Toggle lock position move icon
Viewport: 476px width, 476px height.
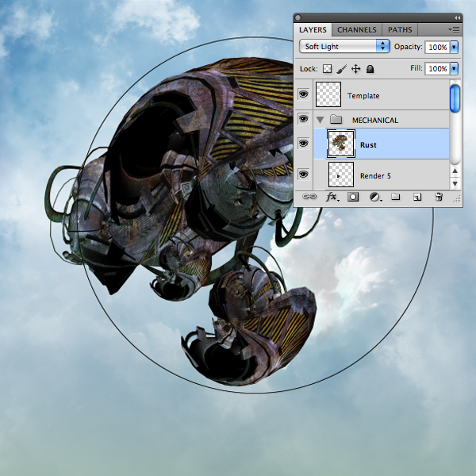[355, 69]
